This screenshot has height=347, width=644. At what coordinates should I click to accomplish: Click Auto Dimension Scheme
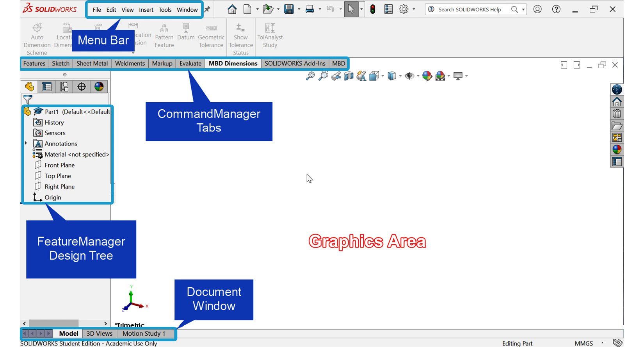pyautogui.click(x=37, y=39)
